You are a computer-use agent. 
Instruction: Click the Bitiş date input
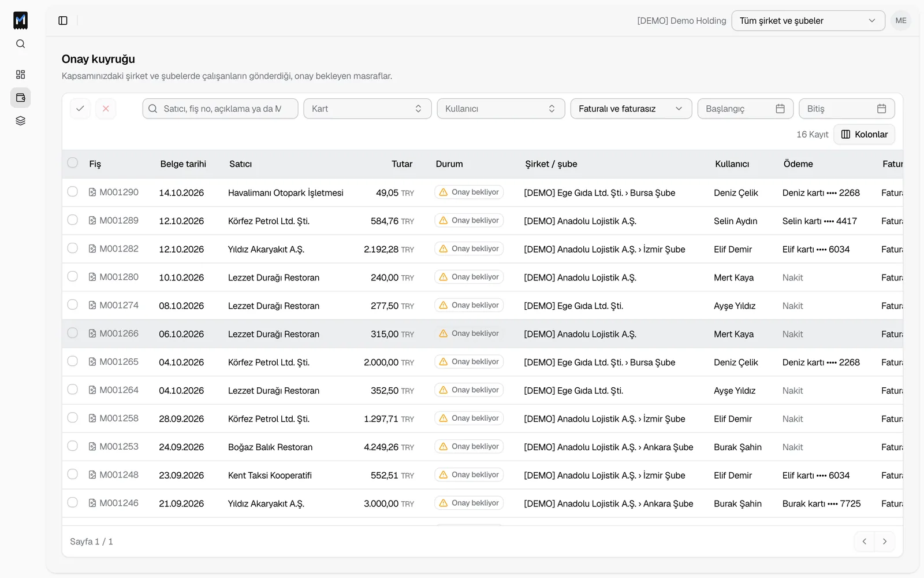point(847,109)
